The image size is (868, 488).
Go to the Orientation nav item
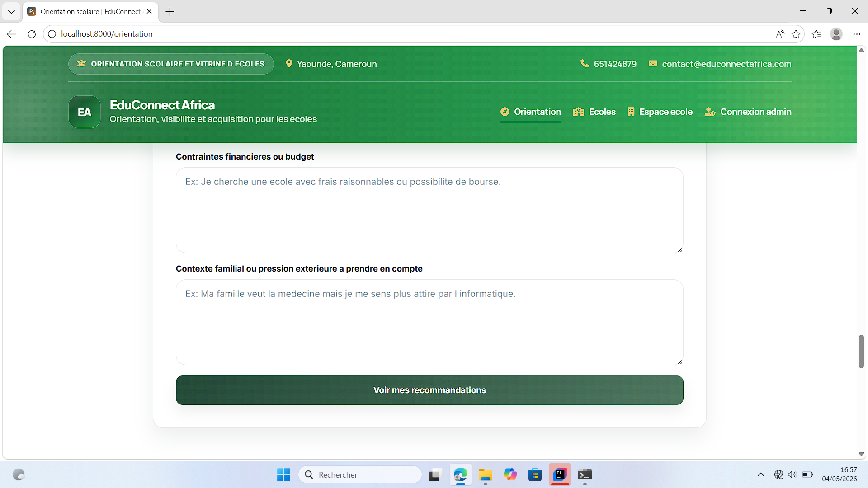click(x=530, y=112)
